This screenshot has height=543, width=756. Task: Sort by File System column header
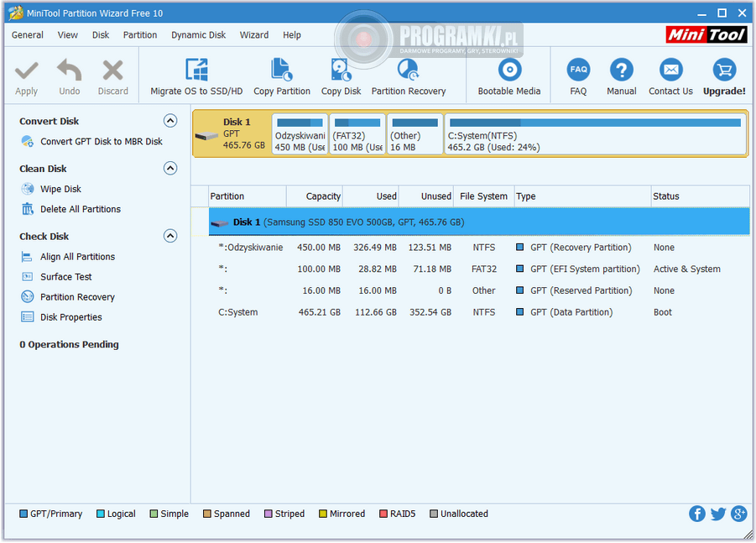[483, 196]
